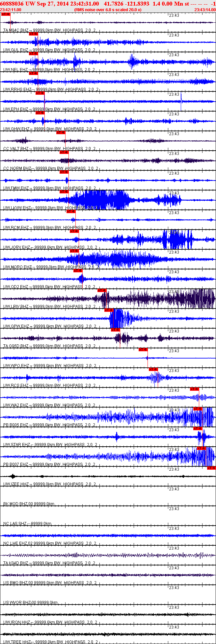Screen dimensions: 216x644
Task: Click the pick marker on the PB.B007 trace
Action: [201, 448]
